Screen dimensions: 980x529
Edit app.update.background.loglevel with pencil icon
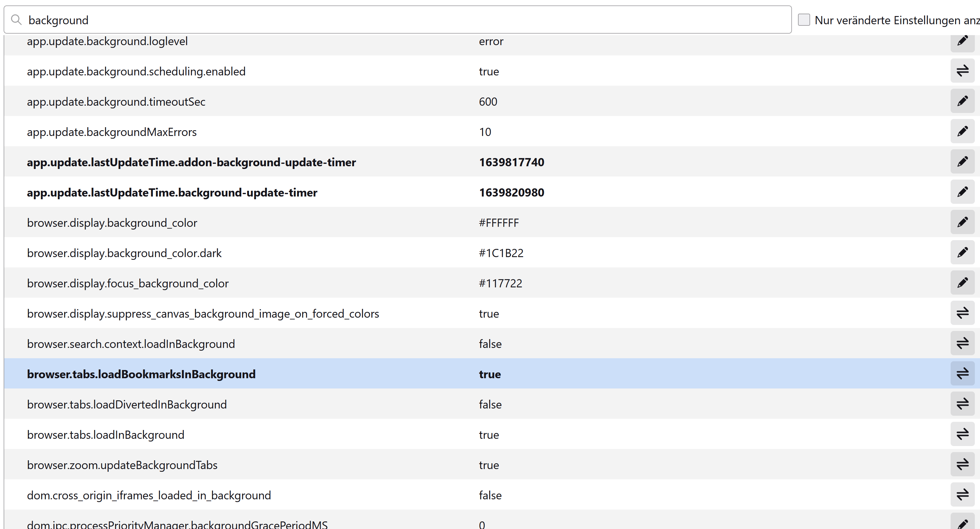962,41
